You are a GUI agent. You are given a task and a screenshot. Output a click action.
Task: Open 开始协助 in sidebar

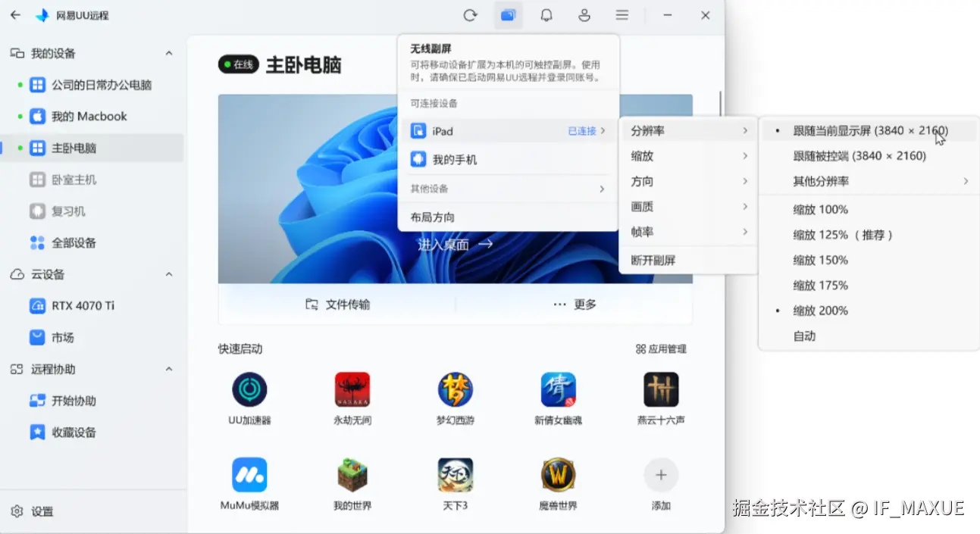coord(92,401)
